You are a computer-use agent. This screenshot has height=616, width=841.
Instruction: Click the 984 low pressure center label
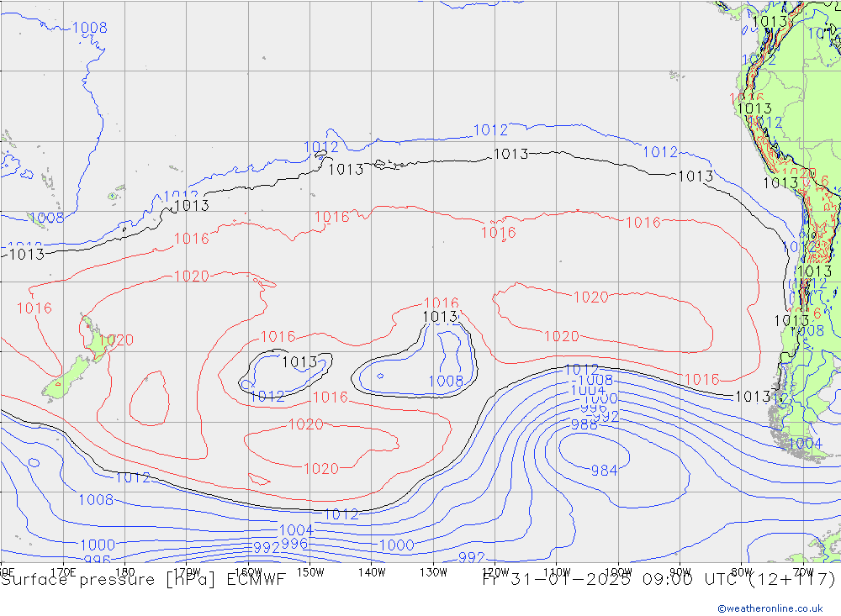pyautogui.click(x=604, y=471)
